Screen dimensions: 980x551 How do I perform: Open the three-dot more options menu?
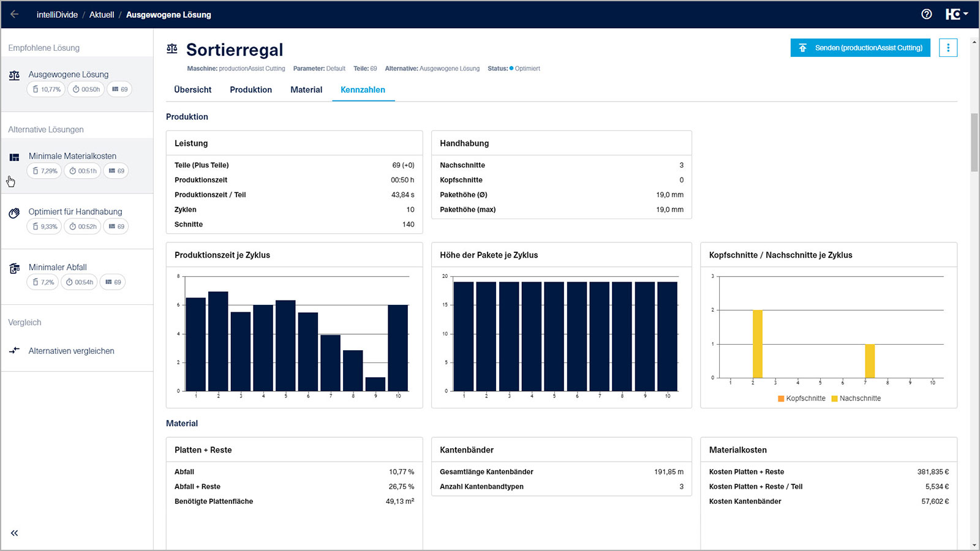pyautogui.click(x=948, y=48)
